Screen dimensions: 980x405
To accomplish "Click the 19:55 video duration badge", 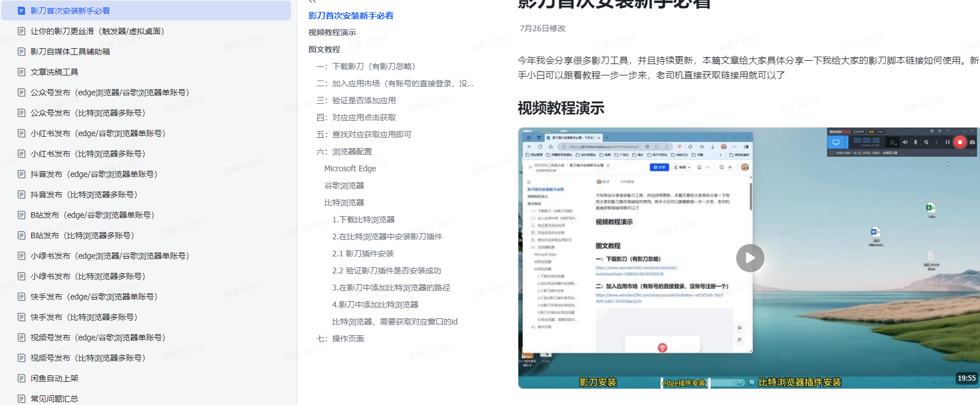I will click(966, 378).
